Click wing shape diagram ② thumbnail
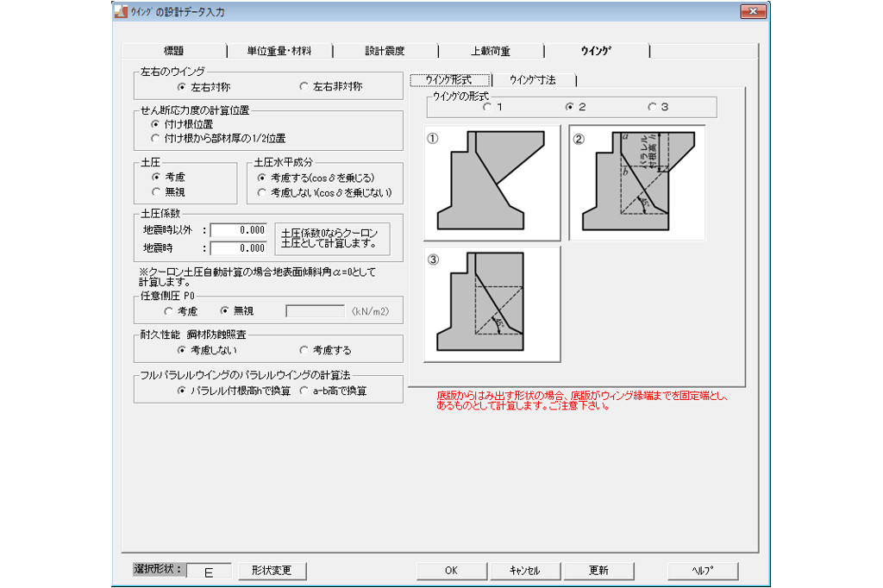The width and height of the screenshot is (883, 588). click(x=636, y=183)
